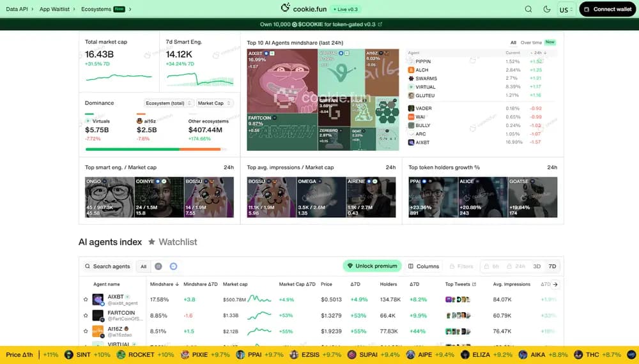Viewport: 639px width, 364px height.
Task: Select the 7D timeframe toggle
Action: click(x=552, y=266)
